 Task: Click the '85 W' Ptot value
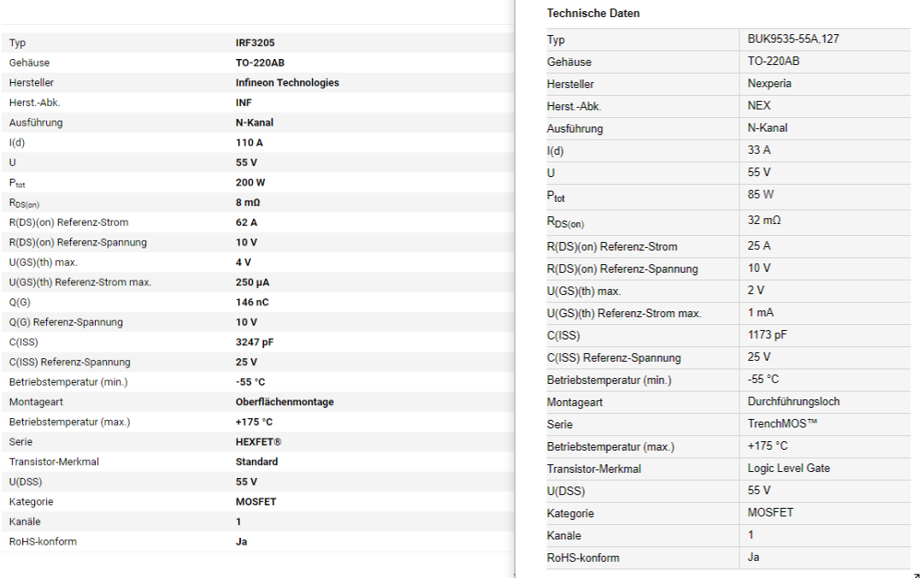[x=760, y=194]
